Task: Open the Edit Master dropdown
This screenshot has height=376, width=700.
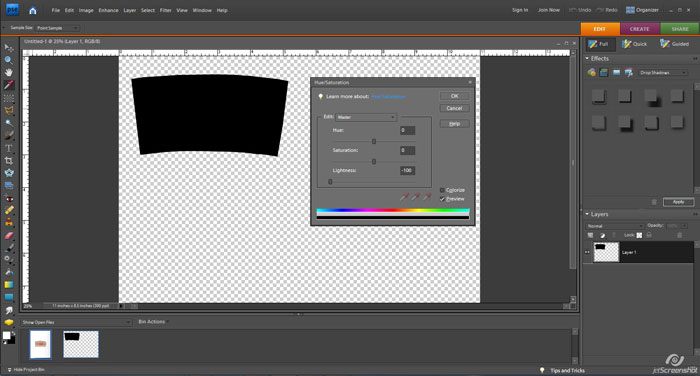Action: tap(366, 117)
